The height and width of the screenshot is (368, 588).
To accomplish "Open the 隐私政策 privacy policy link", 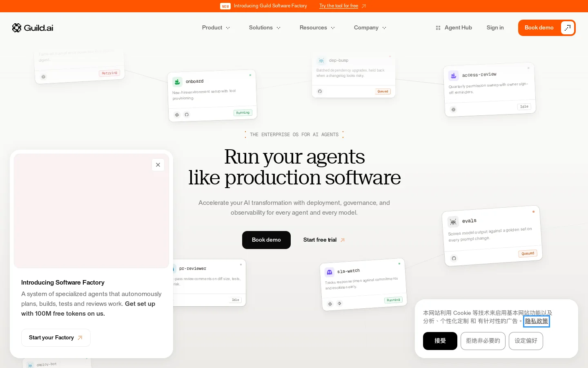I will [537, 321].
